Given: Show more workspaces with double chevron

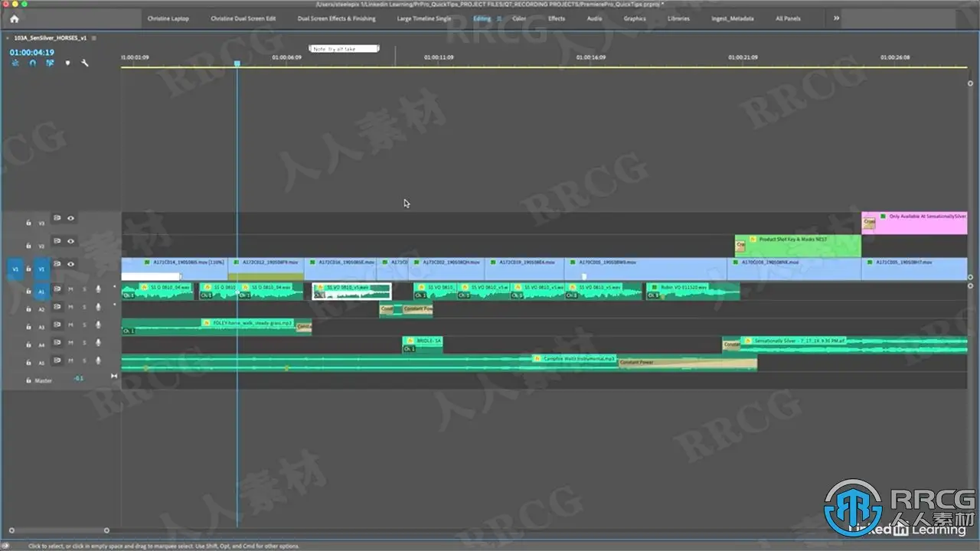Looking at the screenshot, I should pyautogui.click(x=836, y=18).
